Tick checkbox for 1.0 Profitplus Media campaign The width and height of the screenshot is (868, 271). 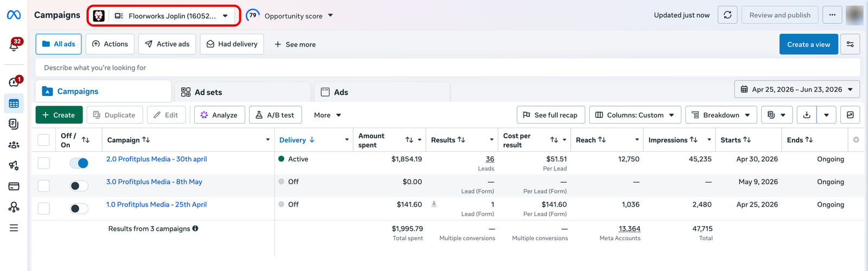(44, 209)
